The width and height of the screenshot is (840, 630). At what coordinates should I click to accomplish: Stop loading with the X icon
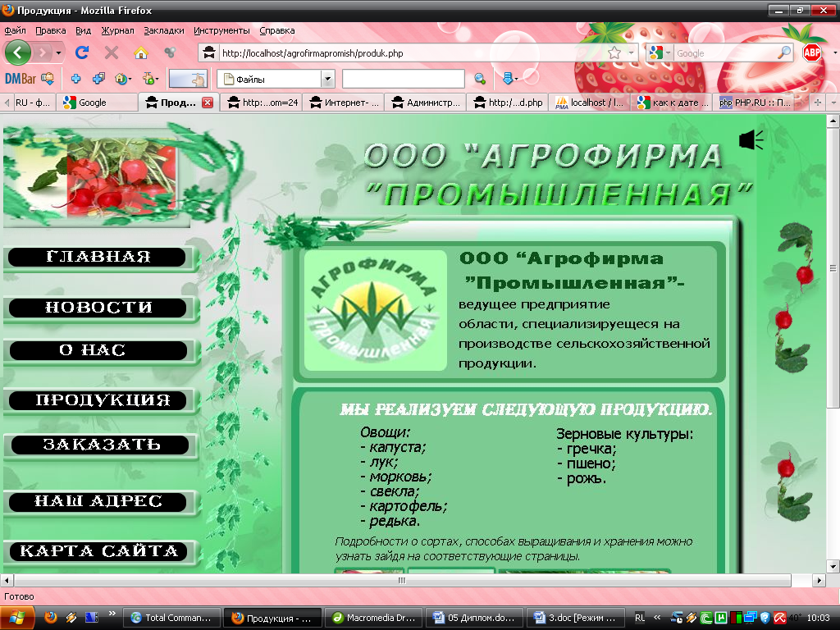112,52
